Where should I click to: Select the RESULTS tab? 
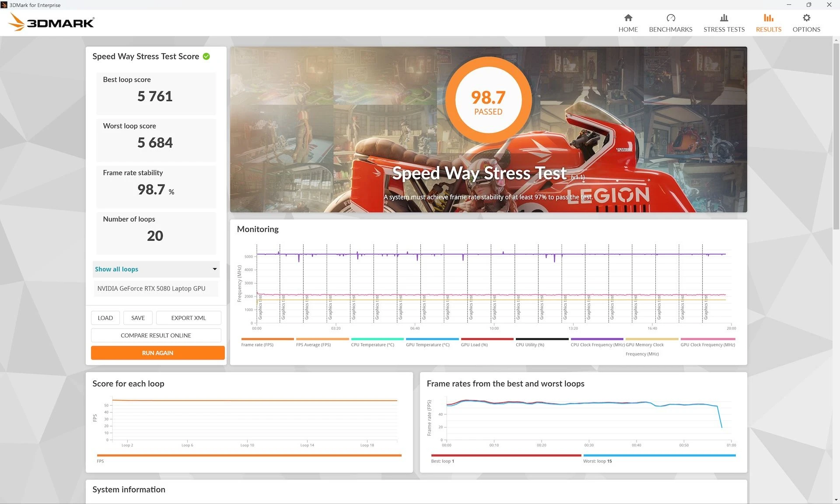pyautogui.click(x=769, y=23)
